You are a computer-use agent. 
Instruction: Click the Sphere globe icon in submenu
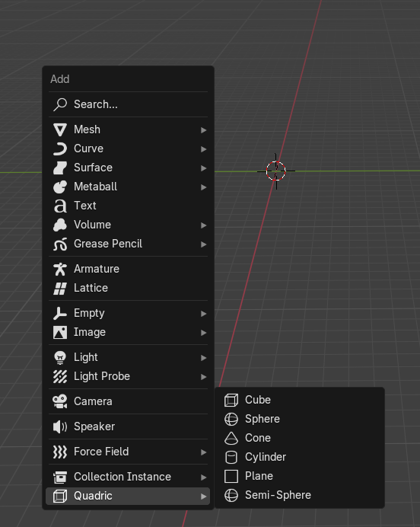(231, 419)
